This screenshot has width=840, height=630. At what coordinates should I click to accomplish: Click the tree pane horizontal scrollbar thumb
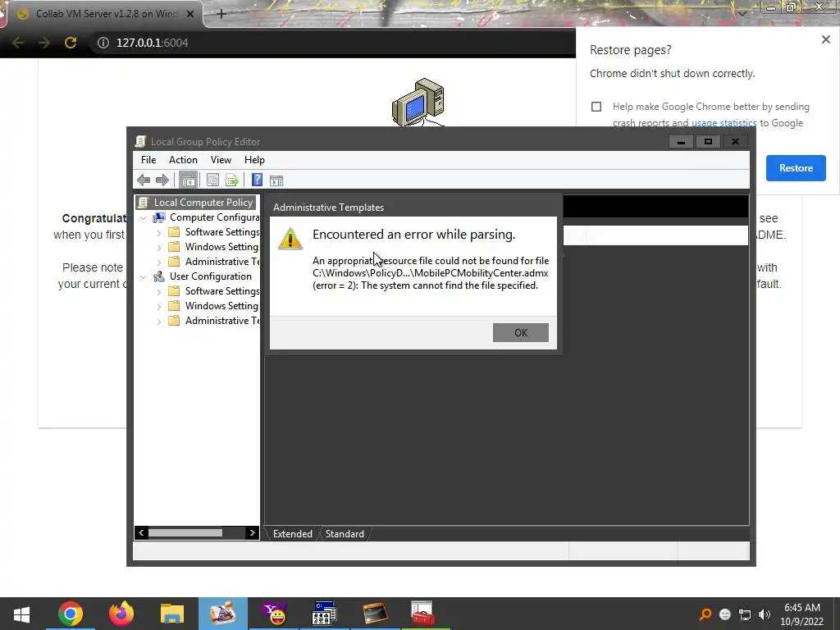(x=185, y=532)
